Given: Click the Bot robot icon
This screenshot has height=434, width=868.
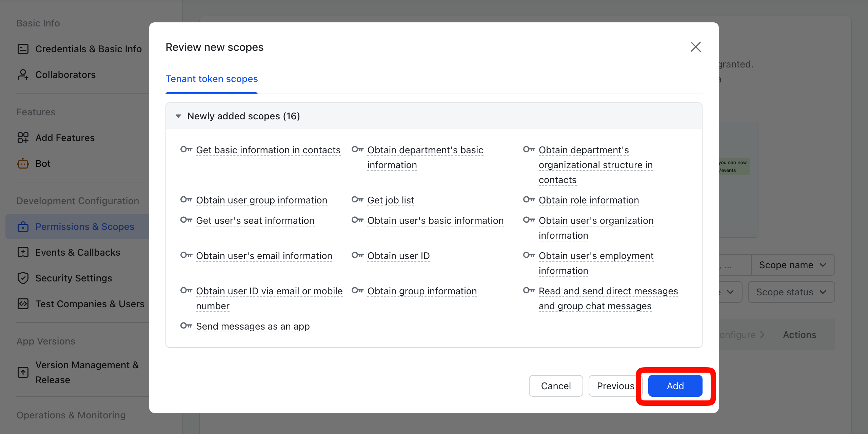Looking at the screenshot, I should coord(23,163).
